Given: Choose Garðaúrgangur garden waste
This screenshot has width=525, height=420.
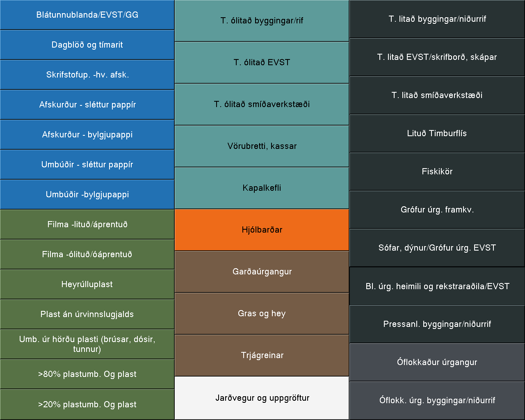Looking at the screenshot, I should [262, 272].
